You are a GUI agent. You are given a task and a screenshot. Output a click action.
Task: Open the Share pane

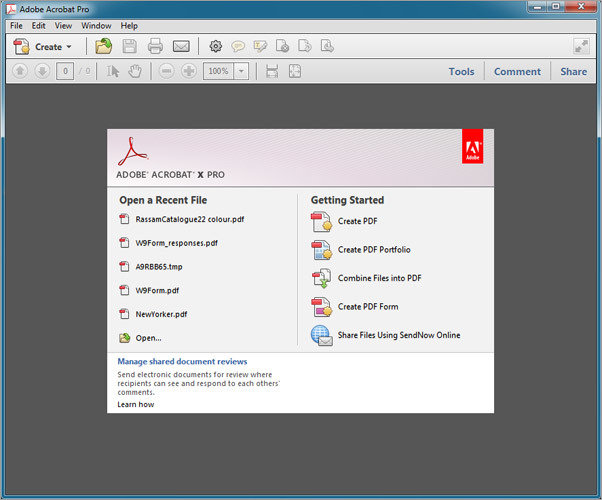click(574, 72)
